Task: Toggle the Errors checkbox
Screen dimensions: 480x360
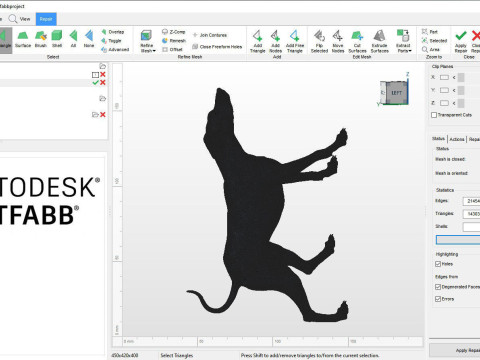Action: click(x=438, y=299)
